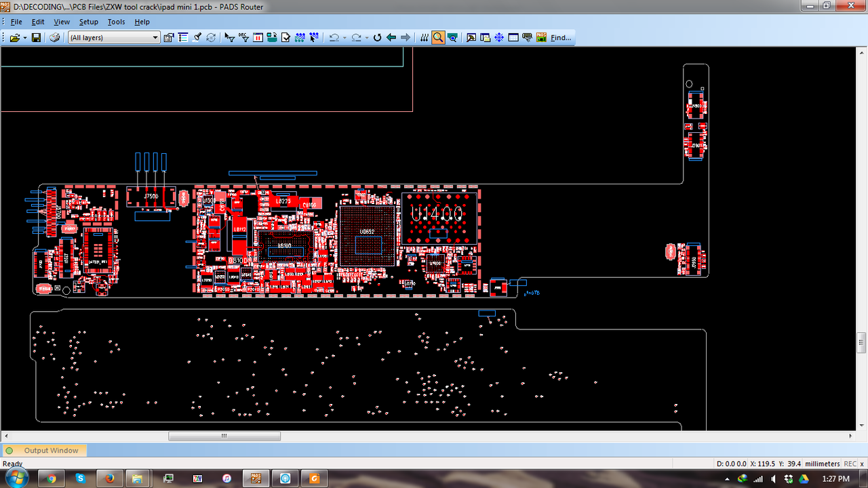Click the Undo arrow
The image size is (868, 488).
pyautogui.click(x=334, y=37)
